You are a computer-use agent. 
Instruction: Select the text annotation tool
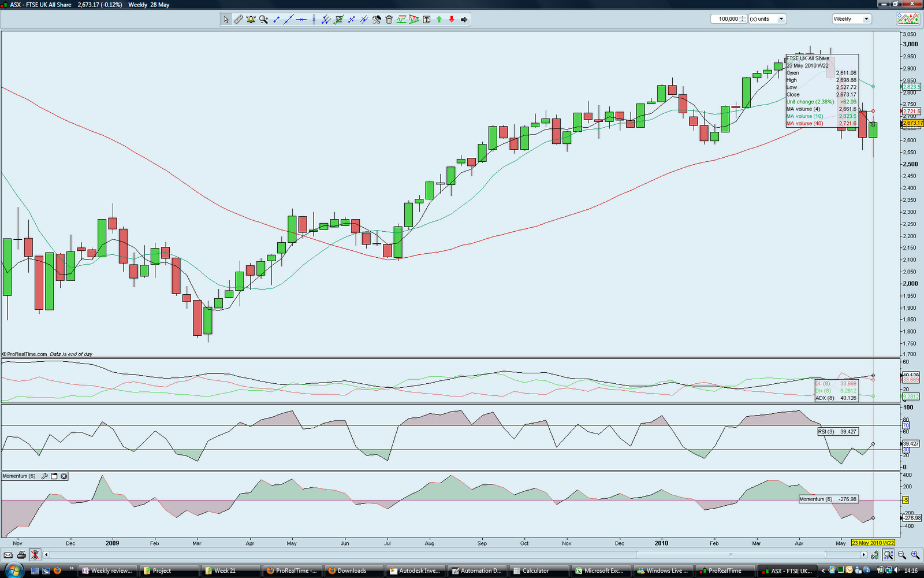tap(427, 19)
